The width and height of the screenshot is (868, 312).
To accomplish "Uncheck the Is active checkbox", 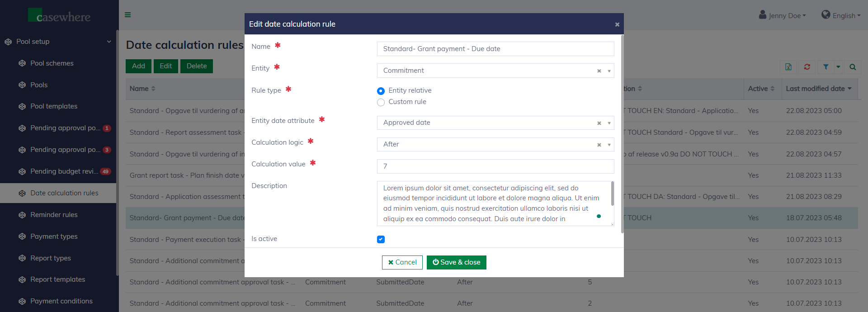I will (x=381, y=239).
